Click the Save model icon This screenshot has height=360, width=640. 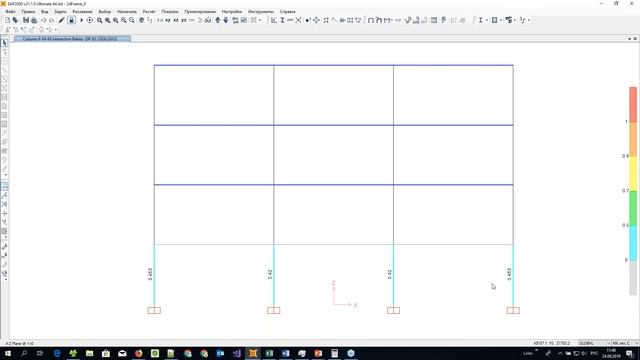[x=26, y=20]
